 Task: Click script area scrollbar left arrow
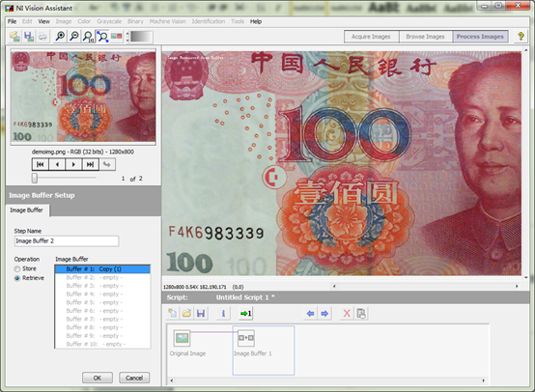pos(171,380)
